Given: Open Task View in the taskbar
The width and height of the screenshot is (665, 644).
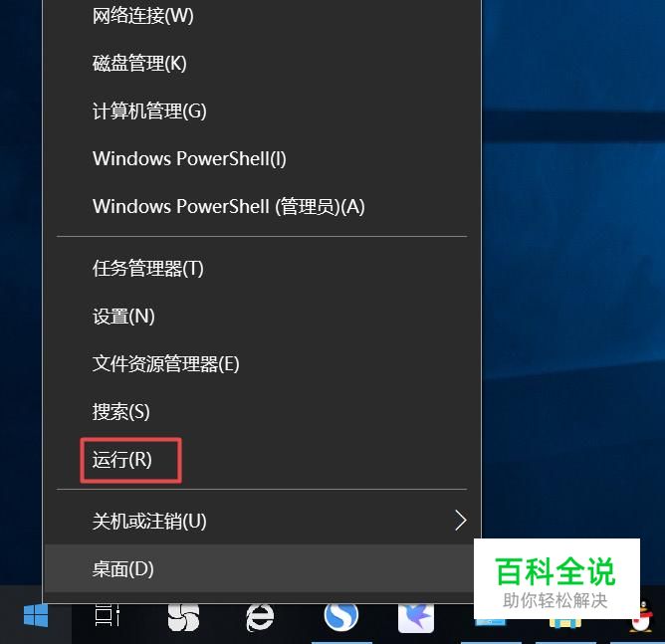Looking at the screenshot, I should [107, 615].
